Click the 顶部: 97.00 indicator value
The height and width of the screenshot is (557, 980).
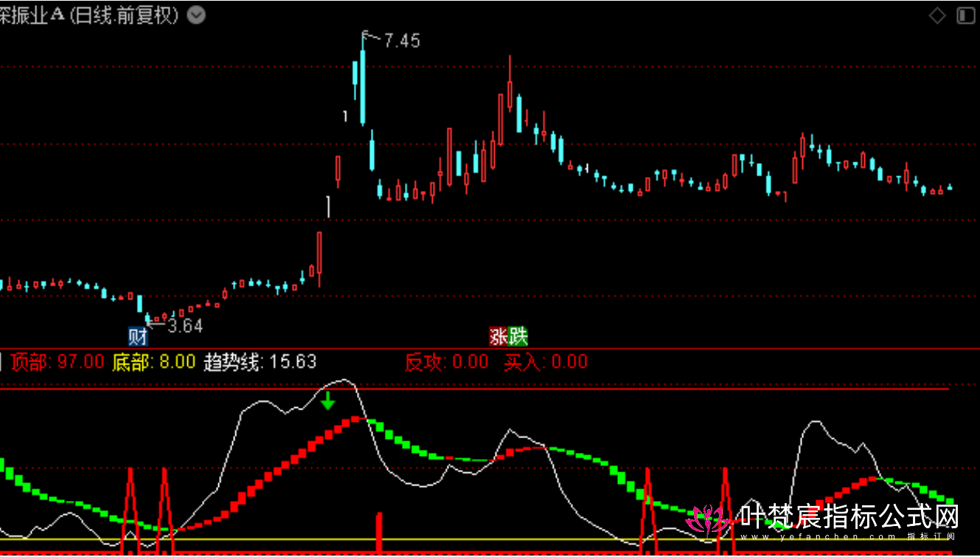point(58,362)
